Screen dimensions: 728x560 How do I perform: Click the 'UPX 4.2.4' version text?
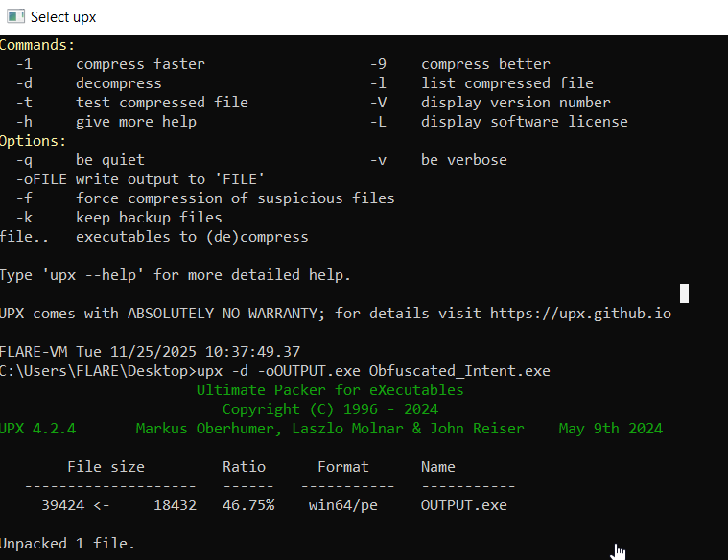38,429
